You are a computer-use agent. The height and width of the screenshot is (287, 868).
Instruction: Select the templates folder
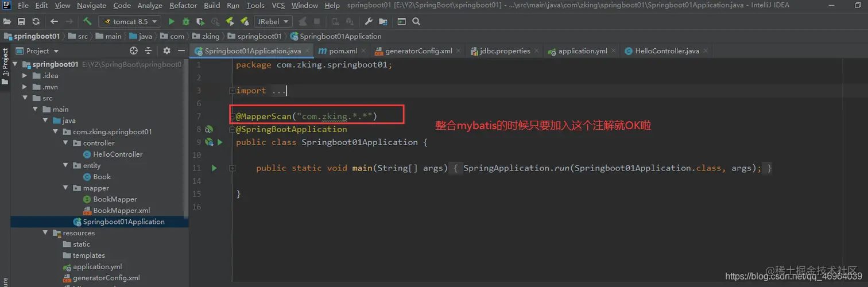89,255
